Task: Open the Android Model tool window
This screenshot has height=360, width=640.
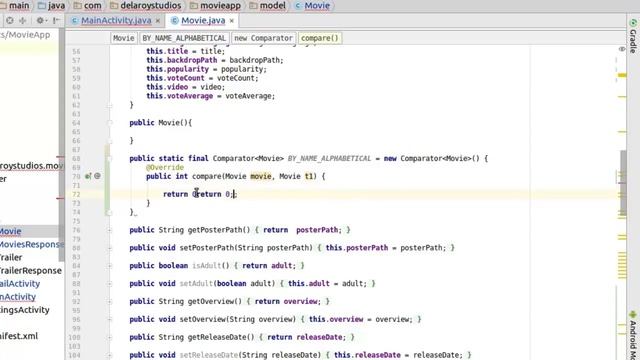Action: click(633, 336)
